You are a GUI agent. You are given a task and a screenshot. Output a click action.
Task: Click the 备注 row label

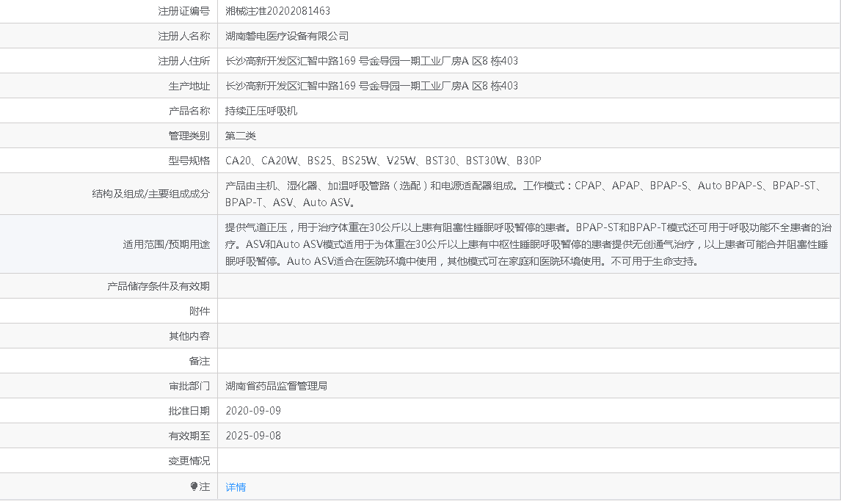(200, 361)
